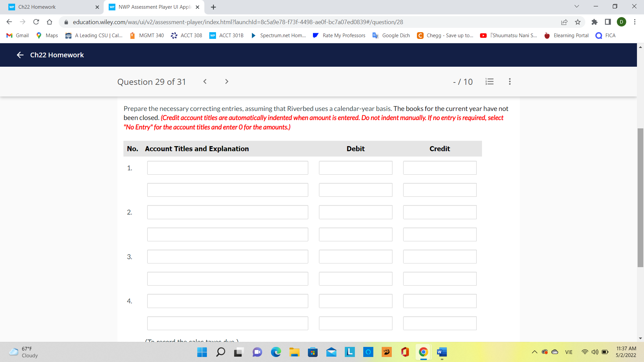Open the Chrome extensions puzzle icon
The image size is (644, 362).
point(595,22)
